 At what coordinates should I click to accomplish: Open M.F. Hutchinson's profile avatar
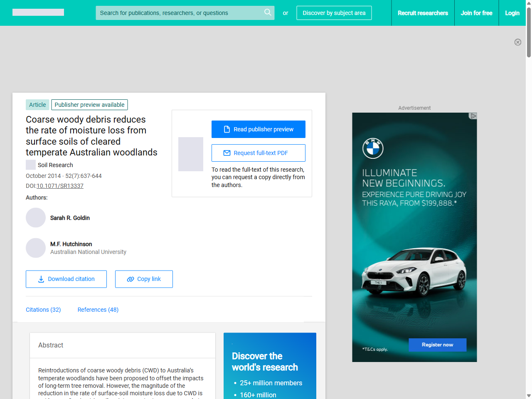click(36, 248)
